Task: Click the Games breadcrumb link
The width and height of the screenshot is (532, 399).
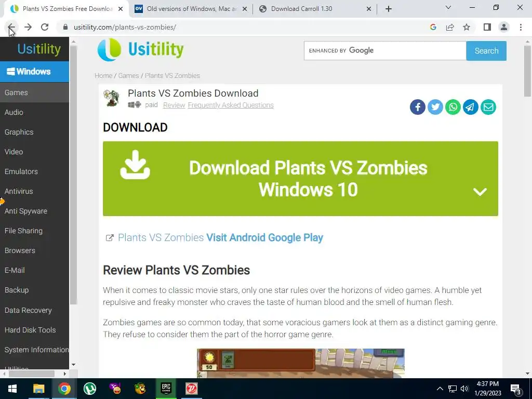Action: point(129,76)
